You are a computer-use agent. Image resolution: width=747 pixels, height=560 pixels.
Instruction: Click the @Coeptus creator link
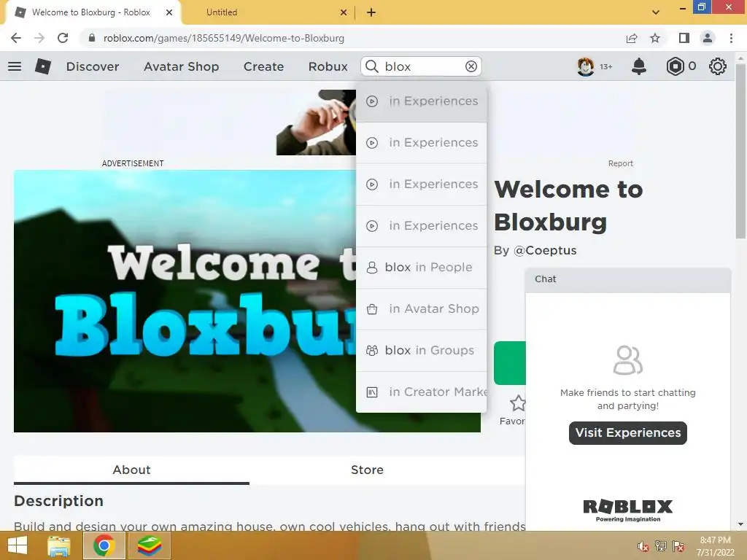tap(545, 251)
